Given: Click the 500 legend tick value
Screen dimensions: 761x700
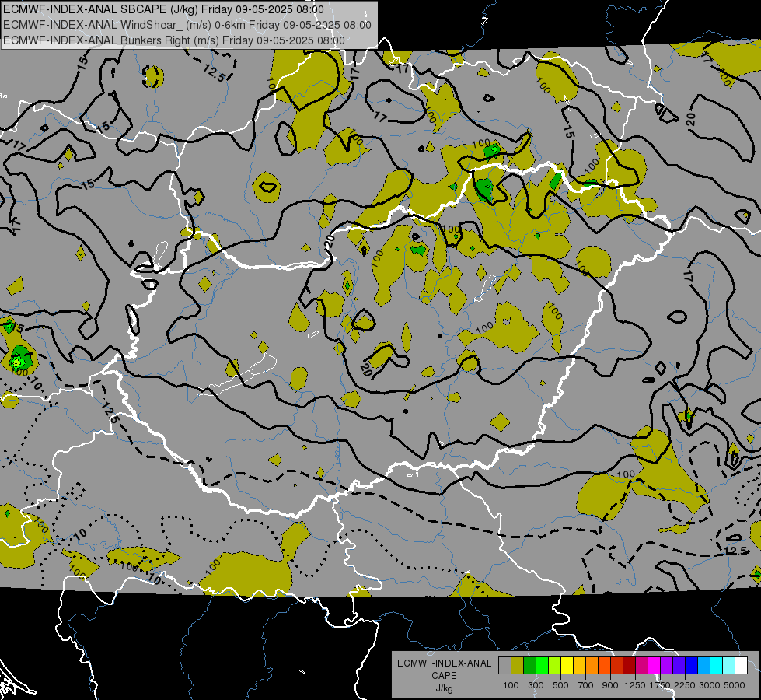Looking at the screenshot, I should coord(560,685).
